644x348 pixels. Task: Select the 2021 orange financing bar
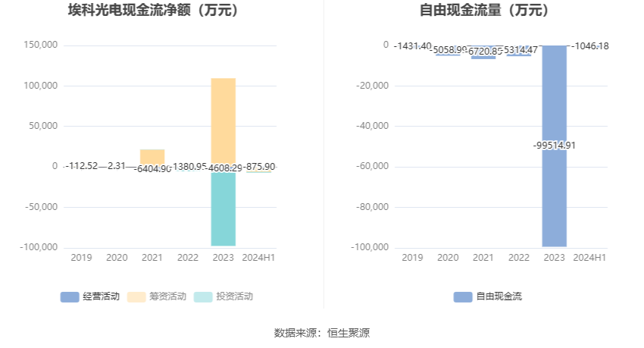pyautogui.click(x=152, y=156)
